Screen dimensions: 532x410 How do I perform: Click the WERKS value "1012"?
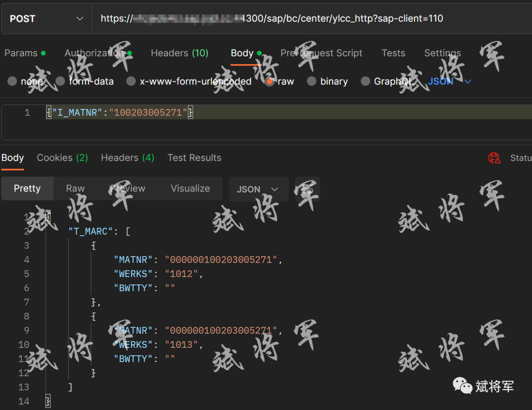point(181,274)
